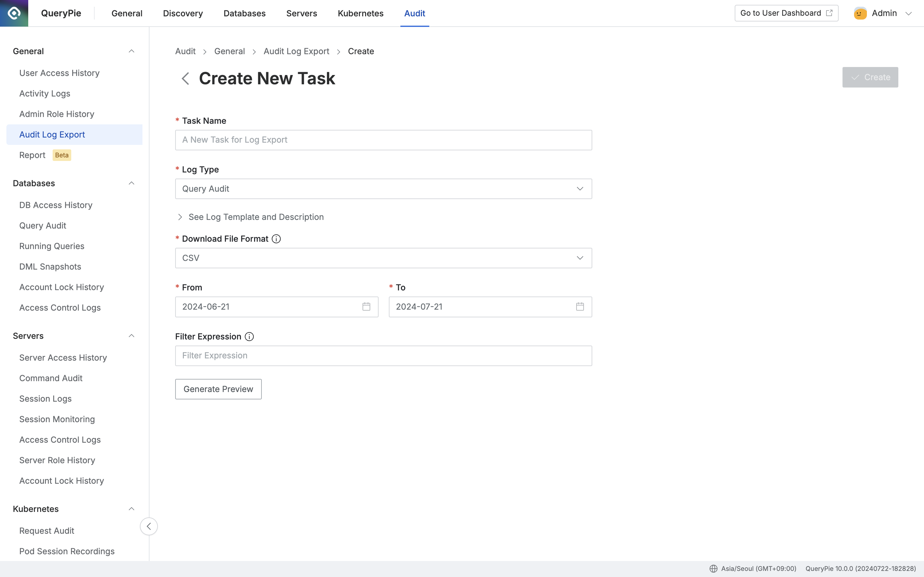Open the To date calendar icon
The height and width of the screenshot is (577, 924).
coord(580,307)
